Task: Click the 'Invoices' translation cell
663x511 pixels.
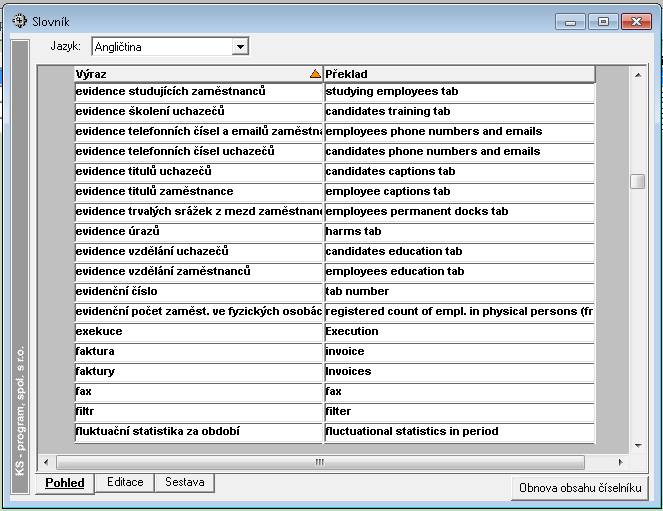Action: 459,372
